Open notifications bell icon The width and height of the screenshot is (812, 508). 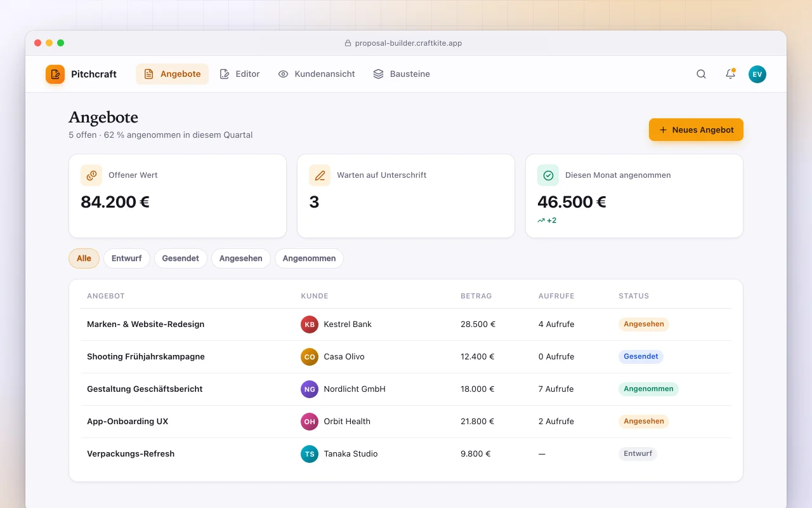click(x=730, y=74)
